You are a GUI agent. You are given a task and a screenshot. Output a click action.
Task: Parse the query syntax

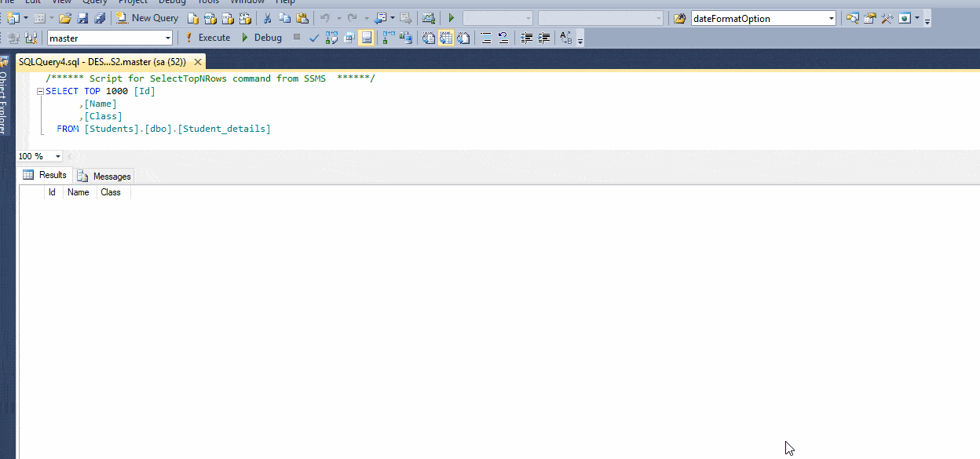[x=313, y=37]
